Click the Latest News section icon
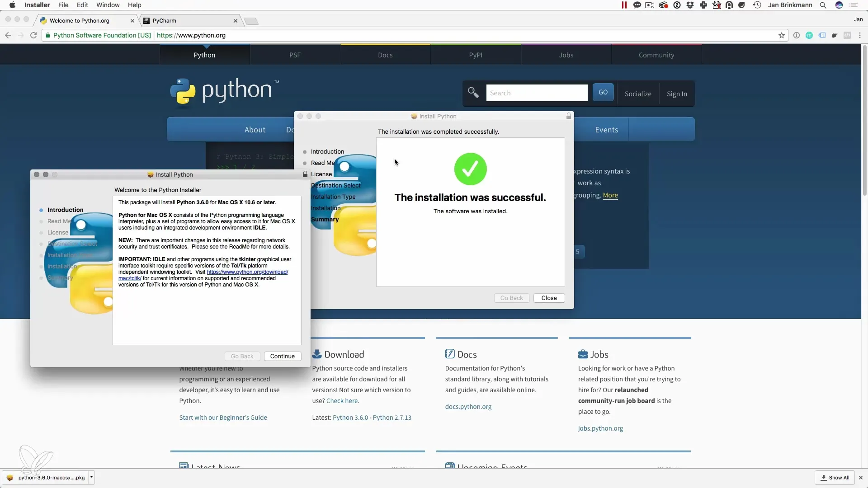The image size is (868, 488). (184, 465)
